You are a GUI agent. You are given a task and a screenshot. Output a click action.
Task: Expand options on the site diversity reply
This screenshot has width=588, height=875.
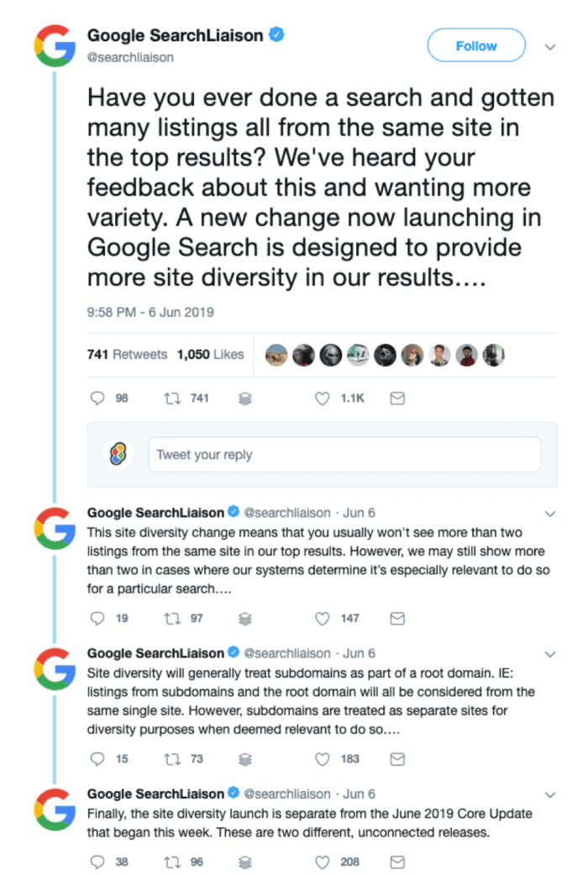[x=550, y=513]
